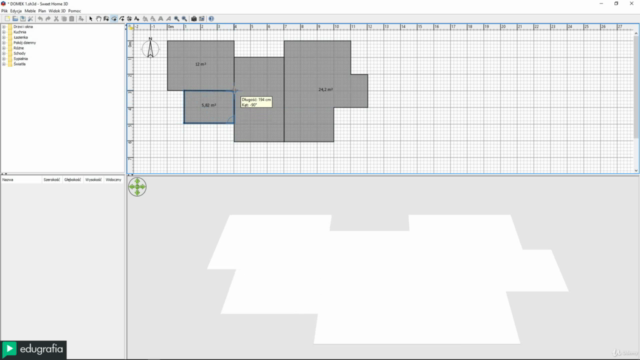Select the 5,82 m² room in plan
640x360 pixels.
[209, 106]
